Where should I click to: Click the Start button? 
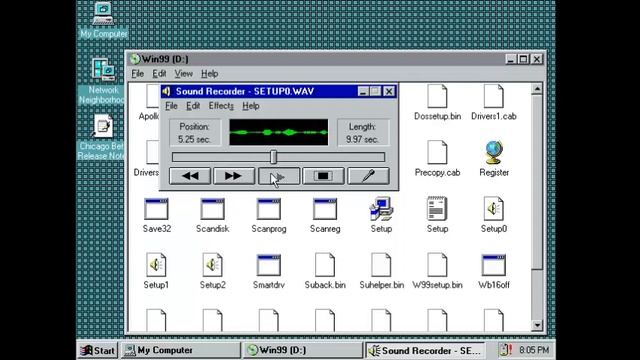click(x=97, y=350)
